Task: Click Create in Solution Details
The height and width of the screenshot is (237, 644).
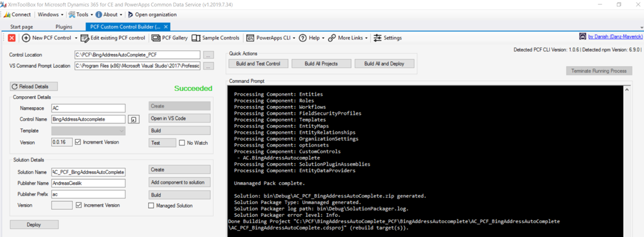Action: point(180,170)
